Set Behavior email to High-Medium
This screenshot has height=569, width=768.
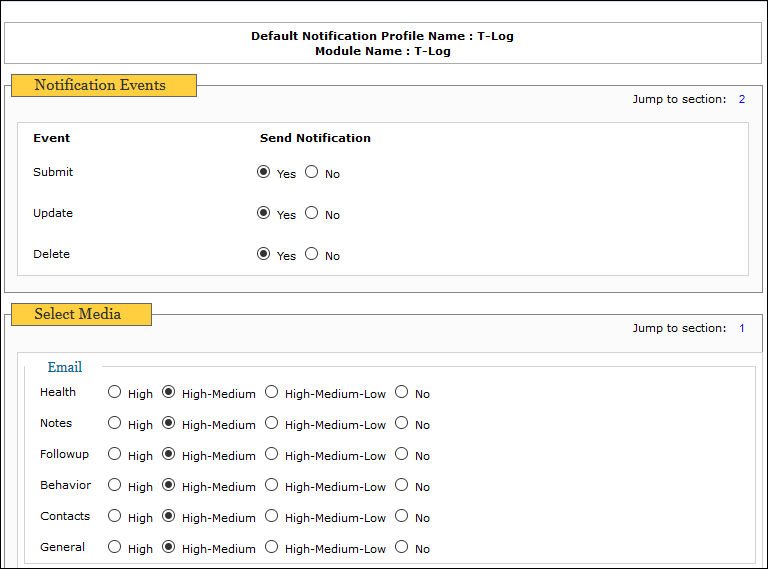coord(168,485)
